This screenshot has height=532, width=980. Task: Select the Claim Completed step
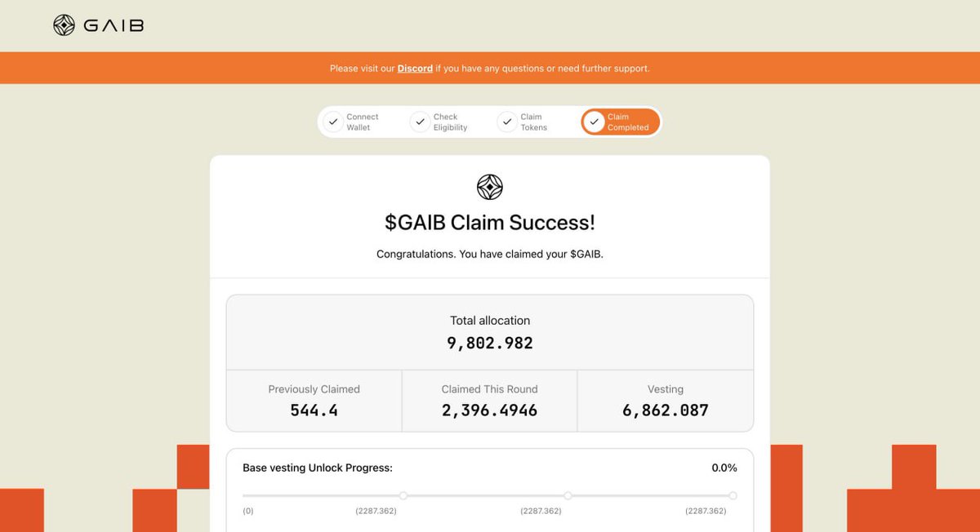pos(620,122)
